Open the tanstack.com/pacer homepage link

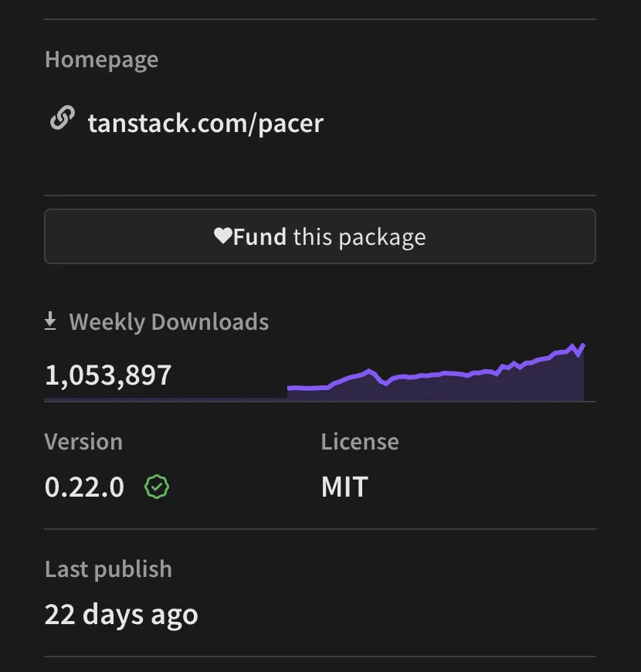(205, 124)
